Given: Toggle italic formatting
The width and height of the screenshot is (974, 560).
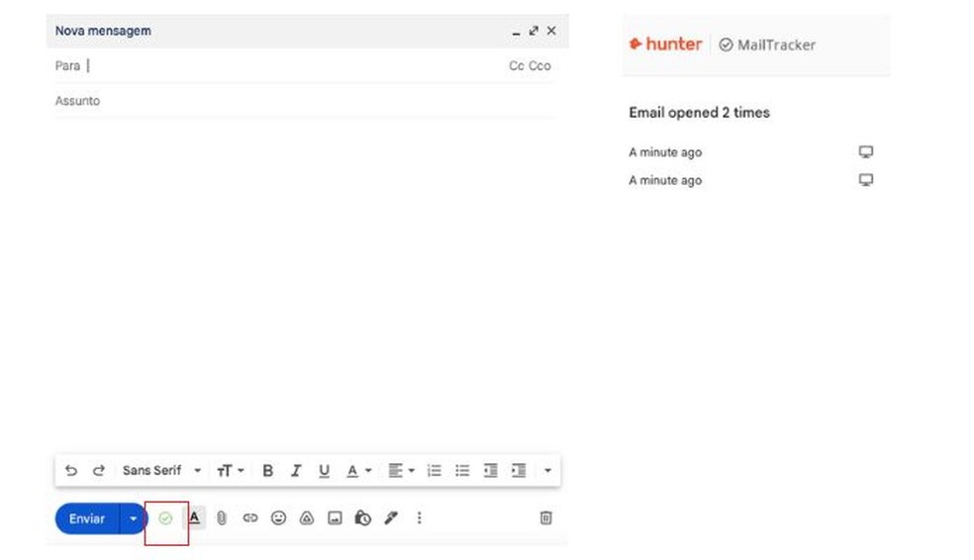Looking at the screenshot, I should click(296, 471).
